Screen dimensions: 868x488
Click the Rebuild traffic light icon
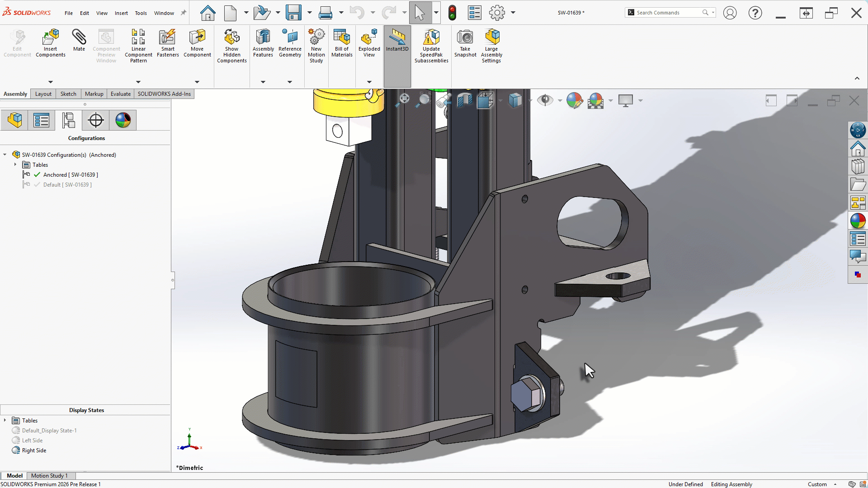click(x=452, y=13)
